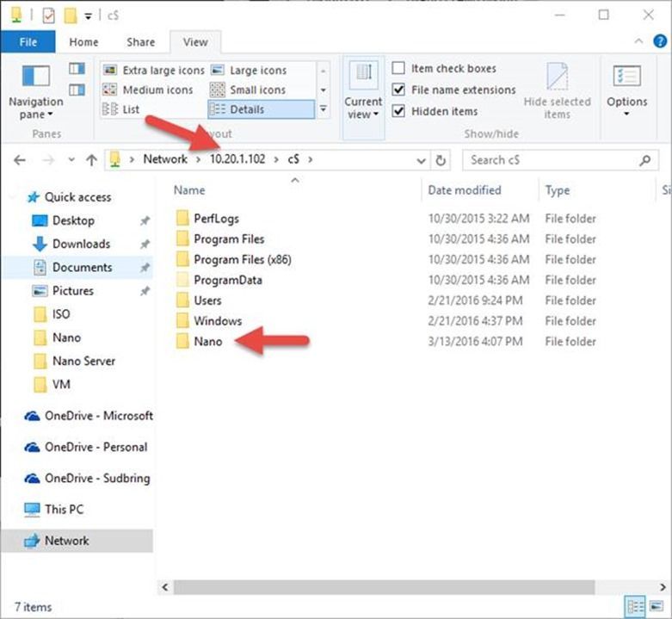Go up one folder level
Viewport: 672px width, 619px height.
point(91,160)
